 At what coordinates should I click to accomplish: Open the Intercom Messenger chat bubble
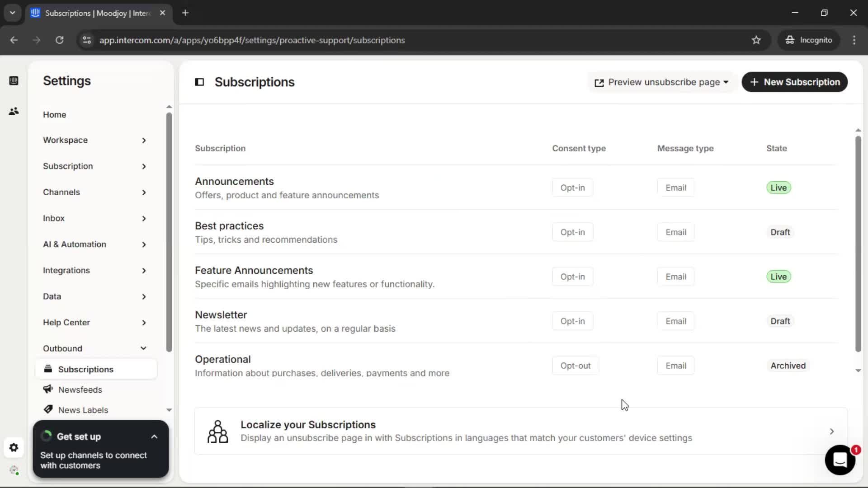pos(840,460)
